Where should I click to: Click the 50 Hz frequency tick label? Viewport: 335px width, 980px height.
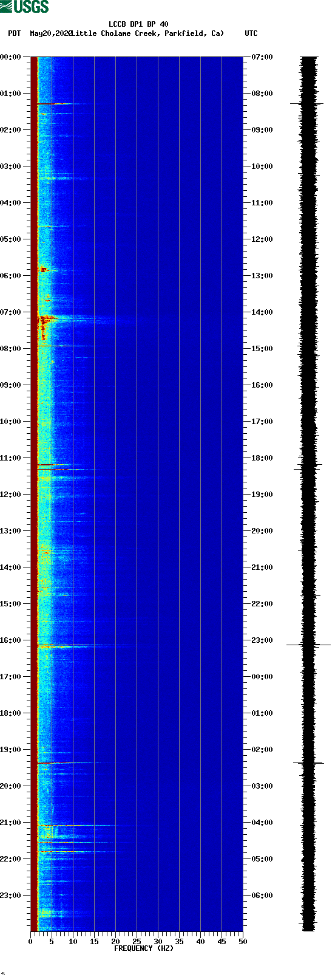click(x=243, y=942)
